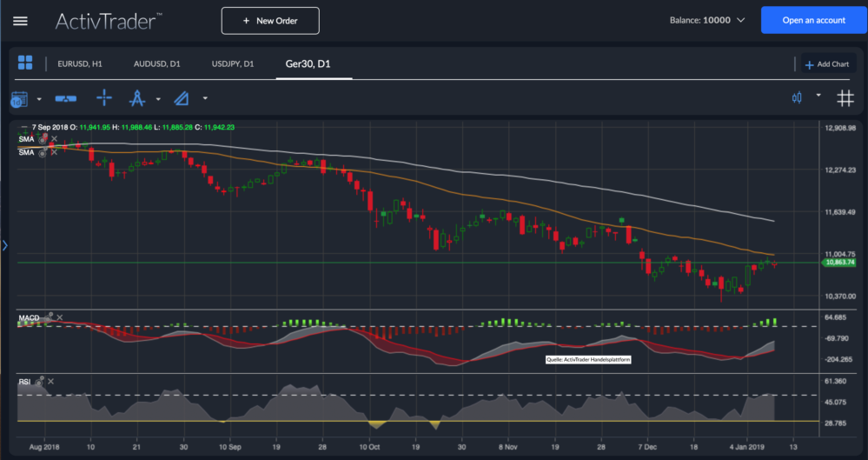Switch to the USDJPY, D1 tab
868x460 pixels.
coord(233,64)
